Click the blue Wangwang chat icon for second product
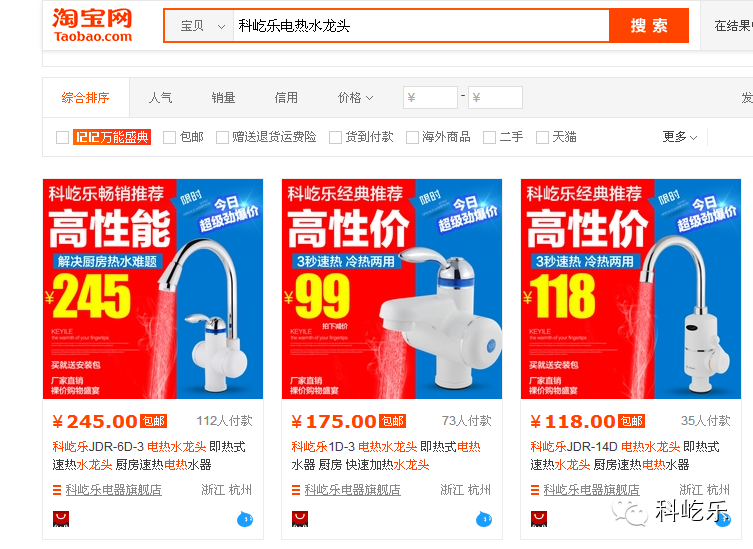This screenshot has height=549, width=753. pyautogui.click(x=484, y=519)
